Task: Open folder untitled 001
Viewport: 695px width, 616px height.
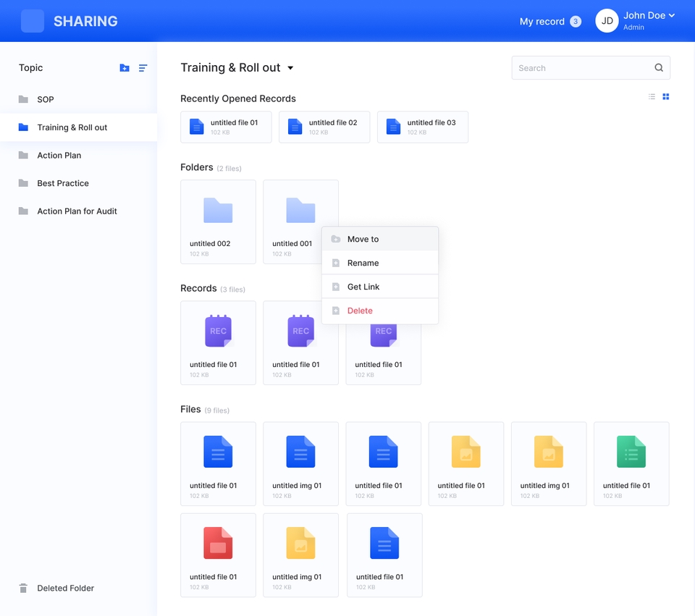Action: 300,222
